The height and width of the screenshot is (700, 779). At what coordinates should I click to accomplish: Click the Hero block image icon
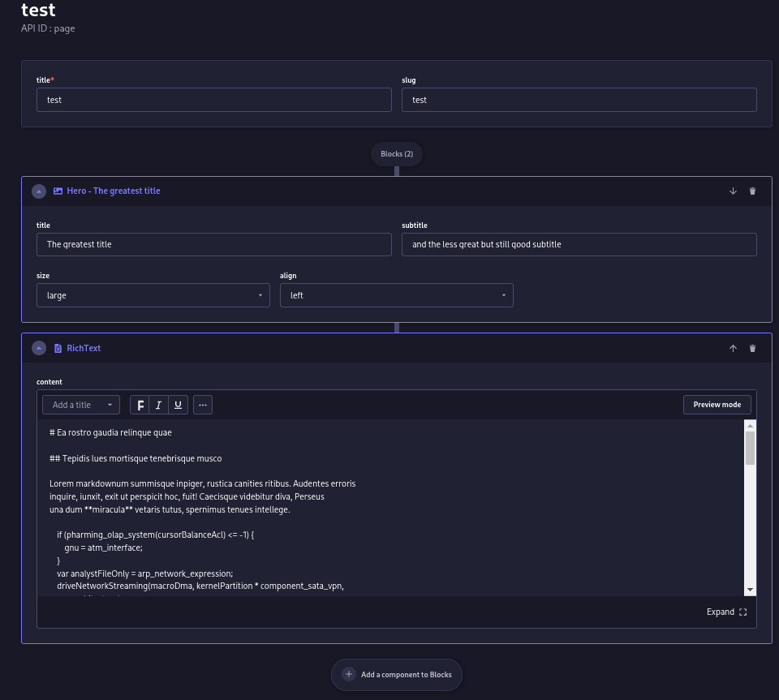coord(58,191)
